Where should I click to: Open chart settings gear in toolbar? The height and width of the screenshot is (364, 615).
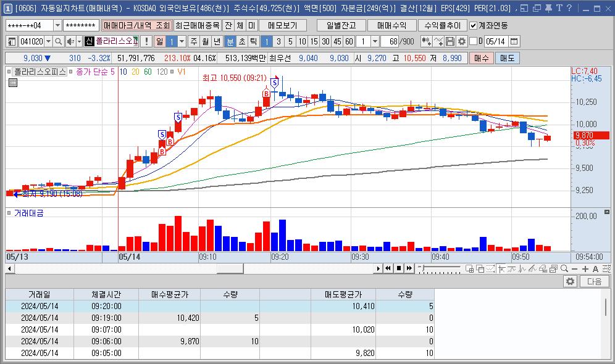coord(462,41)
